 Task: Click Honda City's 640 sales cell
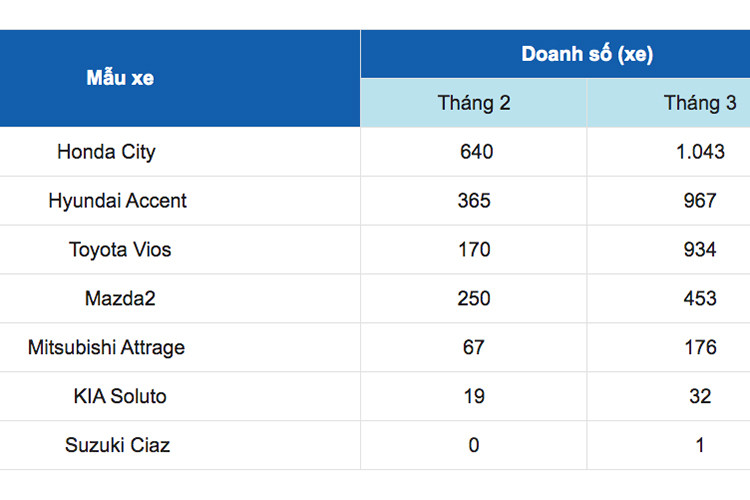pyautogui.click(x=474, y=153)
